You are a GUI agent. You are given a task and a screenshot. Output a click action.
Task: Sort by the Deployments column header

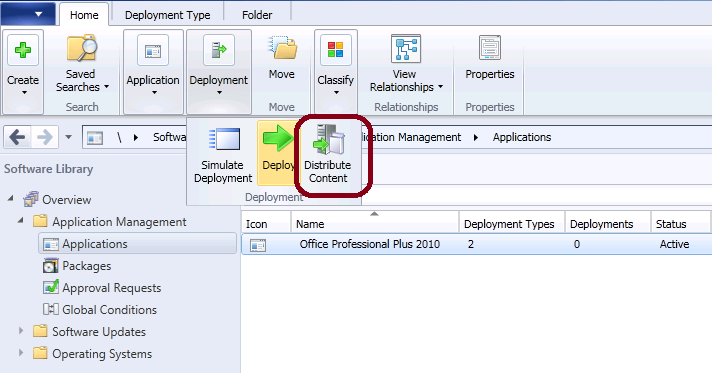pyautogui.click(x=608, y=224)
